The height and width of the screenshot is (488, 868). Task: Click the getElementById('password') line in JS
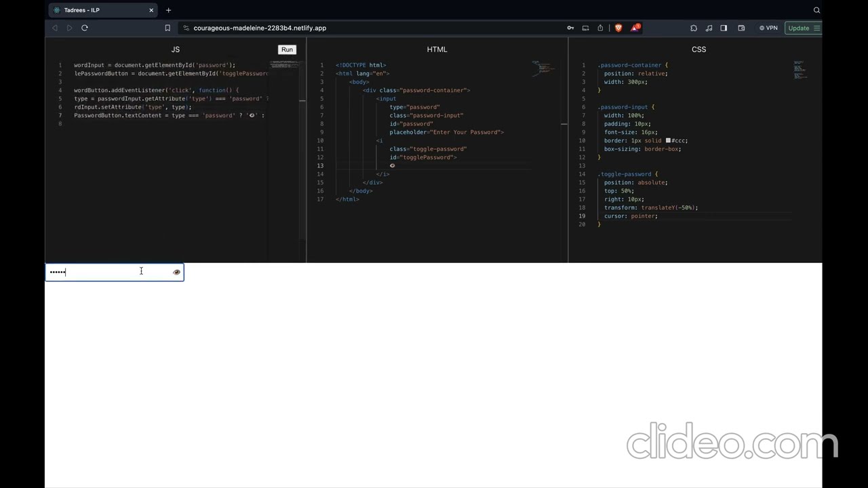(155, 65)
